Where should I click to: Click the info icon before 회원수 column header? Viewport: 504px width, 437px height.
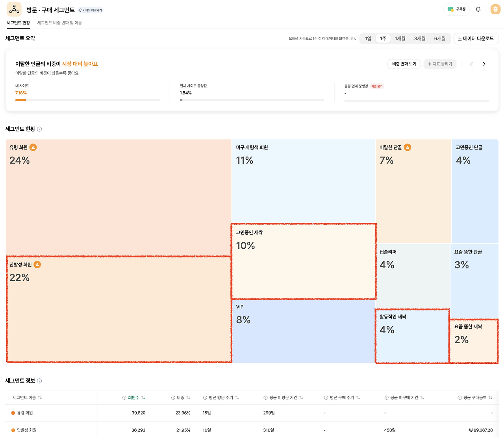(124, 398)
